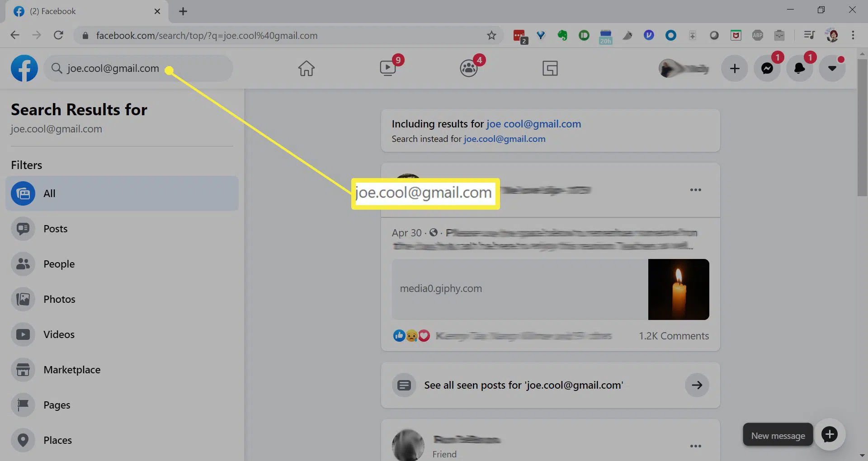
Task: Open options menu on friend result
Action: [x=696, y=446]
